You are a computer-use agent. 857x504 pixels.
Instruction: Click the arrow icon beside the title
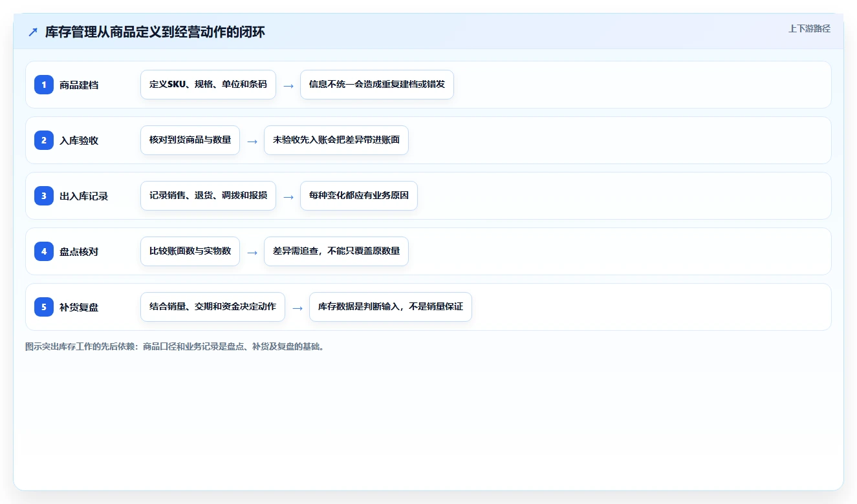(x=33, y=32)
